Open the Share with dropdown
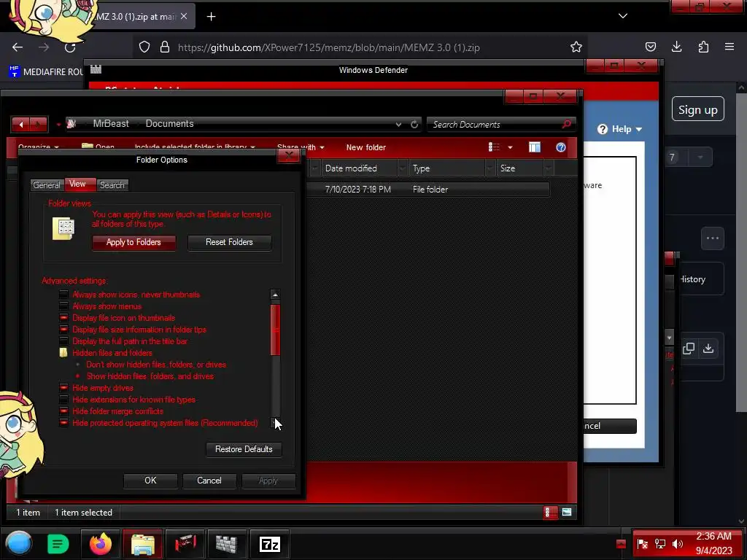Image resolution: width=747 pixels, height=560 pixels. [300, 147]
